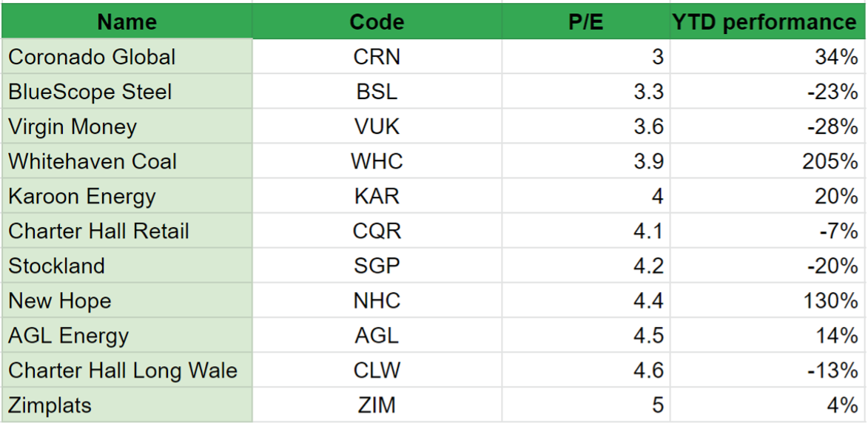Click the AGL code cell

click(x=377, y=335)
